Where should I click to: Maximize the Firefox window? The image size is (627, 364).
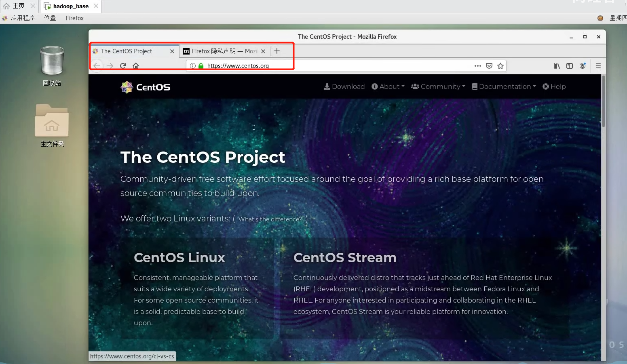click(585, 37)
